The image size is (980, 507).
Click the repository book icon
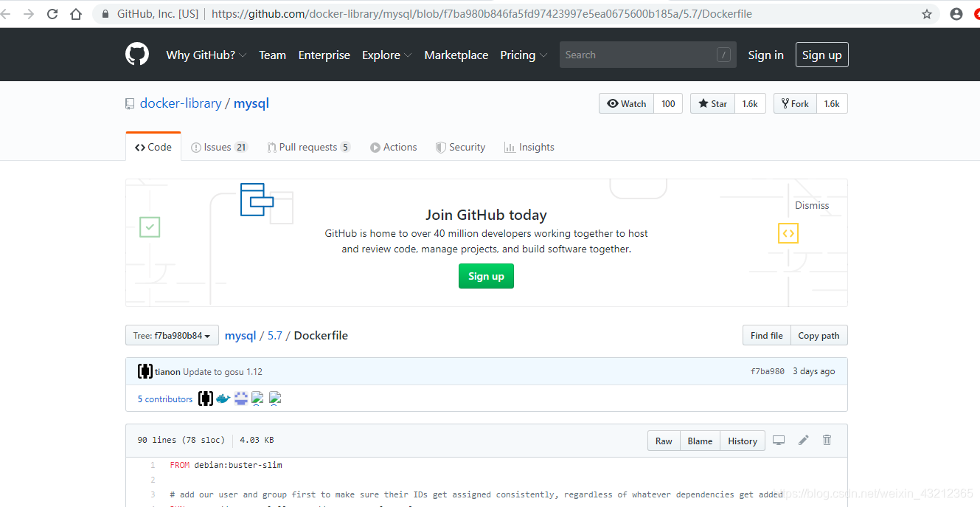130,104
